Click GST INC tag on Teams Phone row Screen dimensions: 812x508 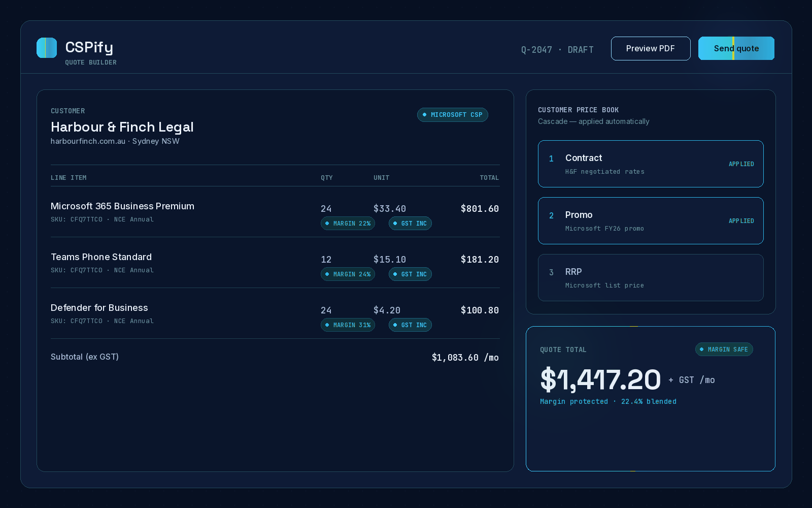[410, 274]
